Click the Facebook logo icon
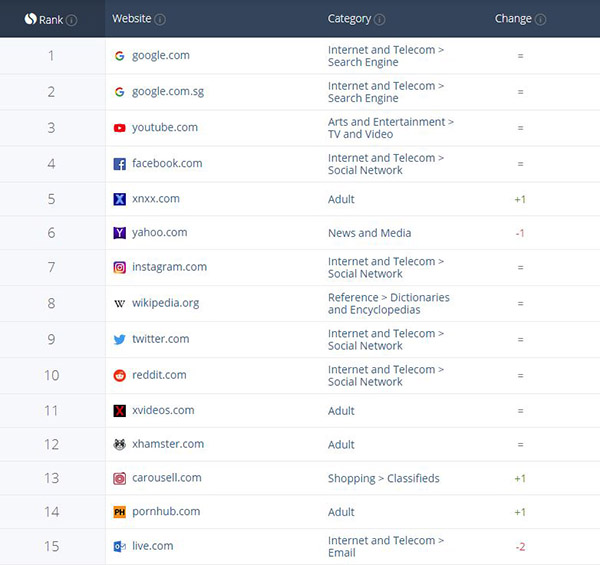600x565 pixels. [x=119, y=164]
